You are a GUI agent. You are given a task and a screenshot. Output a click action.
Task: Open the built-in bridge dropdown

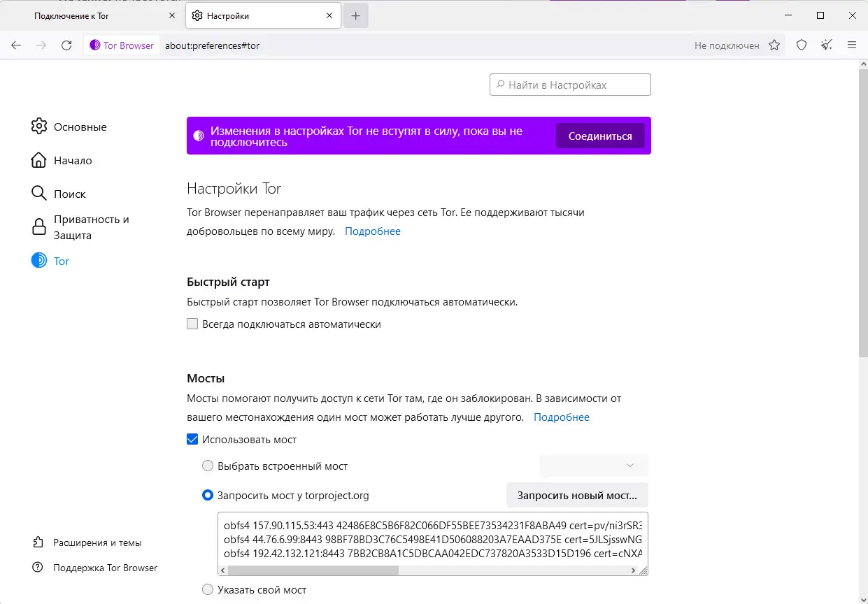pos(593,465)
